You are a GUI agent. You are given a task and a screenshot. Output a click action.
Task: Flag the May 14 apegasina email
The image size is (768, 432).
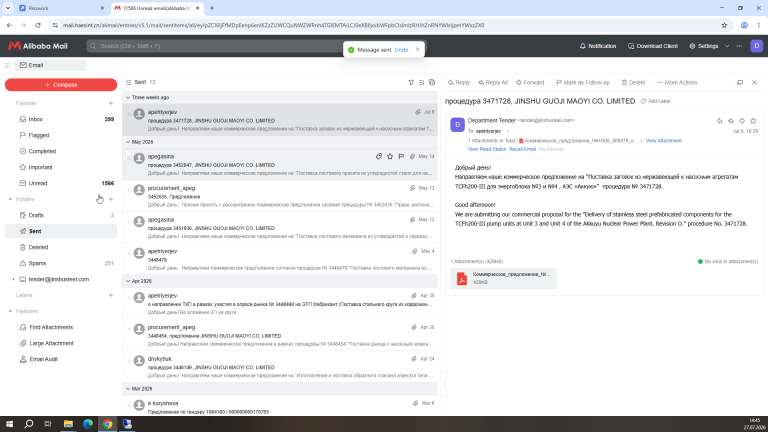(401, 156)
